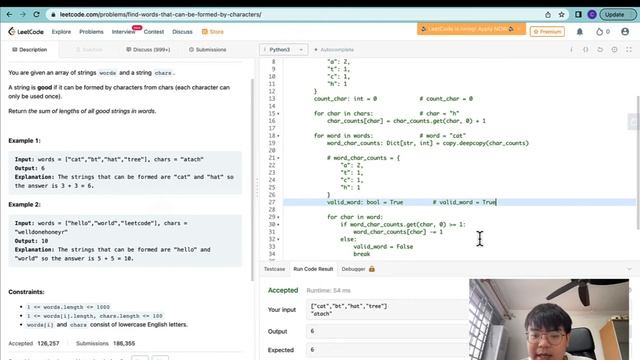Collapse the code fold at line 18
This screenshot has width=640, height=360.
(278, 136)
